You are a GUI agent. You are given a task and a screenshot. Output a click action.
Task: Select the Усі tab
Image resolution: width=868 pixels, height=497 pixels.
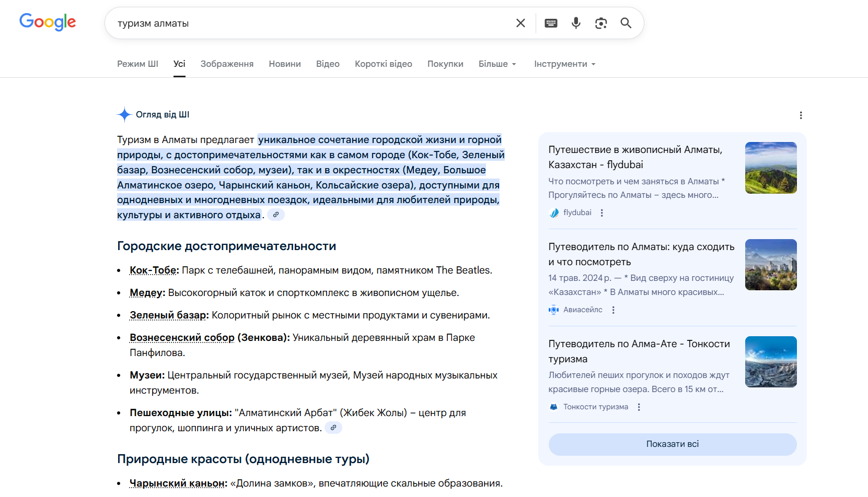pos(179,64)
